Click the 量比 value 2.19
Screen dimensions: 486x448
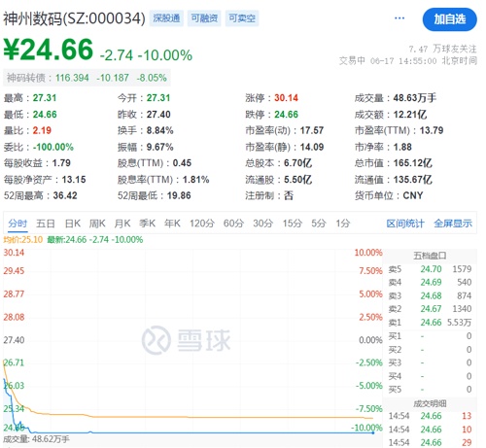(42, 130)
